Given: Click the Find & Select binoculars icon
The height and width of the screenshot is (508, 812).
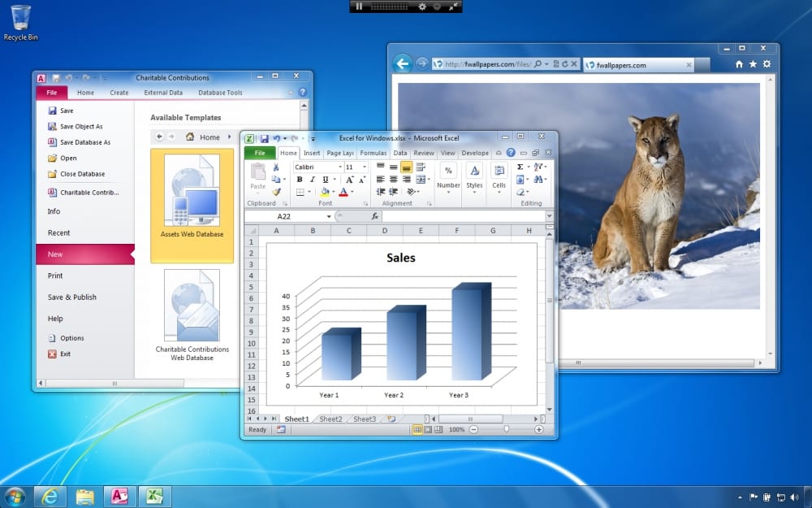Looking at the screenshot, I should (538, 180).
